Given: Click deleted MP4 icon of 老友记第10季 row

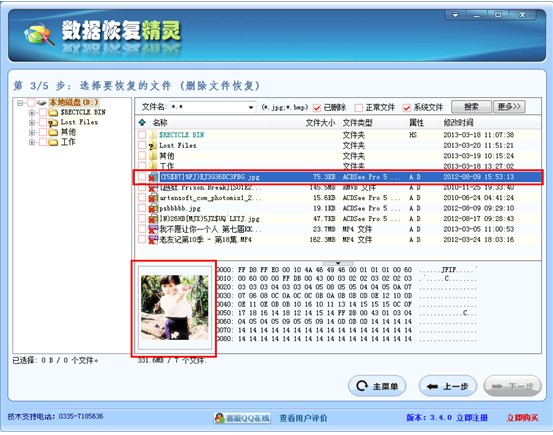Looking at the screenshot, I should [153, 240].
